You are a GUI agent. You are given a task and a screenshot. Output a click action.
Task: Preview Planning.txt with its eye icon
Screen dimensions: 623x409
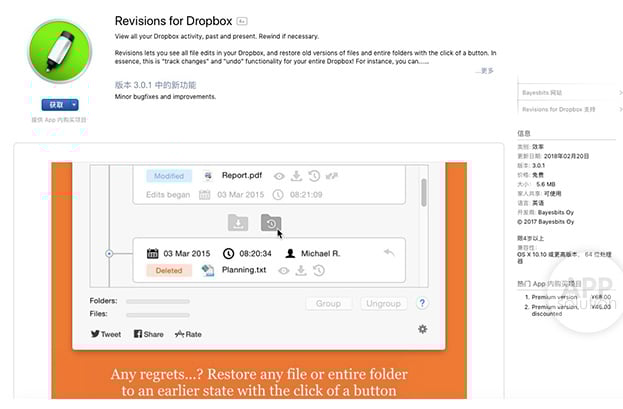tap(284, 271)
